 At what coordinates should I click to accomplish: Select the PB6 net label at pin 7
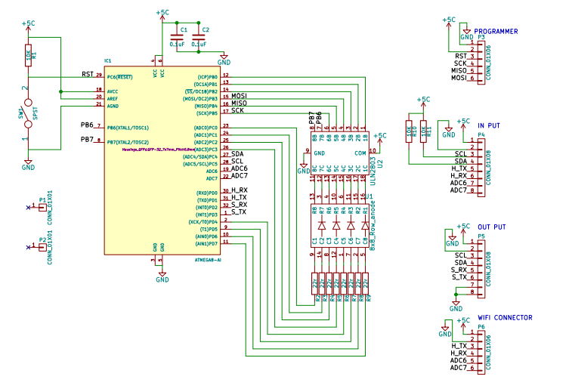pos(87,125)
